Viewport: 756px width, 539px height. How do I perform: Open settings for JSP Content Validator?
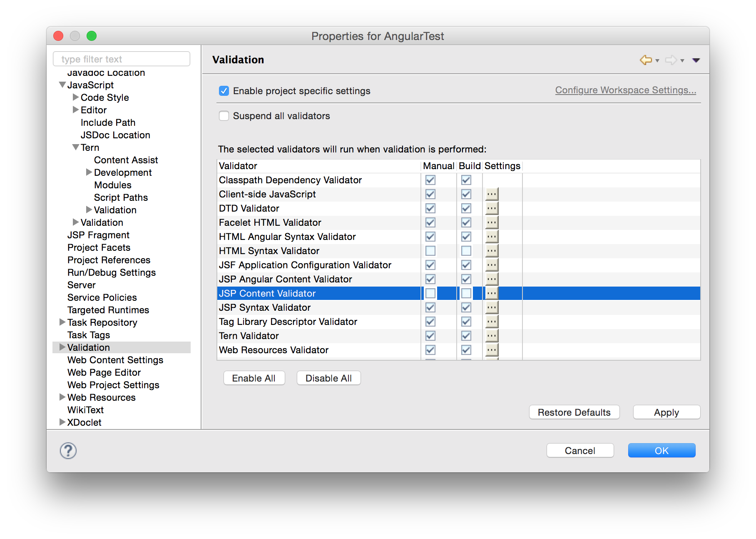pyautogui.click(x=492, y=293)
